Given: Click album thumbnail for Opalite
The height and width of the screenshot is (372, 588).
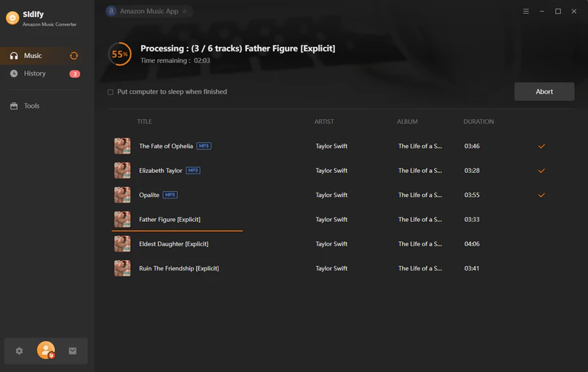Looking at the screenshot, I should [x=123, y=195].
